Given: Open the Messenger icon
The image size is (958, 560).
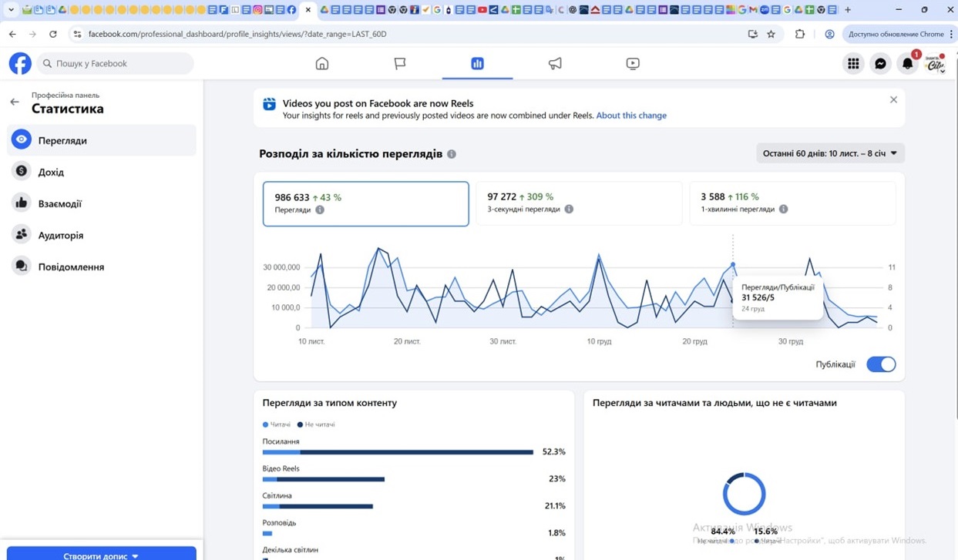Looking at the screenshot, I should point(880,64).
